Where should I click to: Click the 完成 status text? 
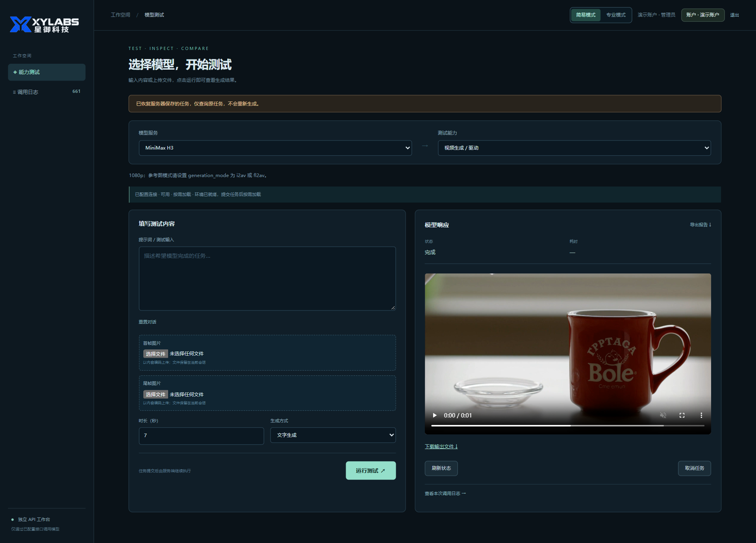pyautogui.click(x=430, y=252)
